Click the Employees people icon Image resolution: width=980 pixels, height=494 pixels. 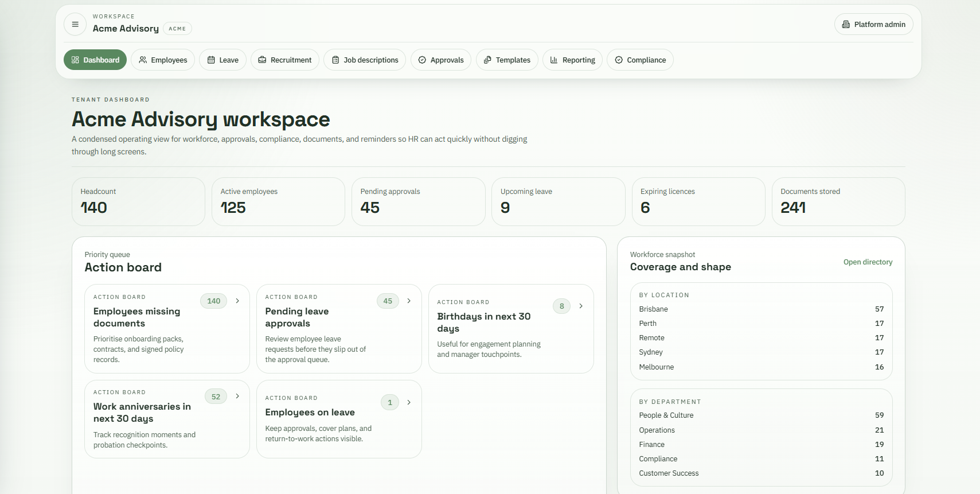[x=143, y=60]
